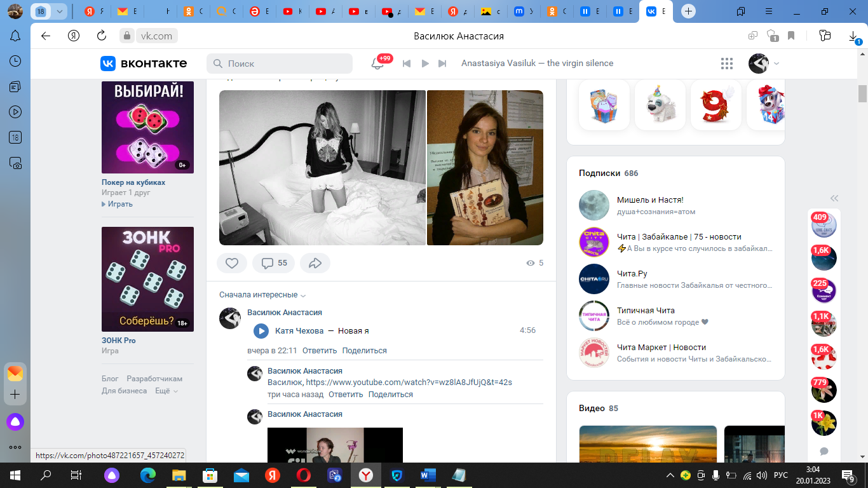The height and width of the screenshot is (488, 868).
Task: Click Ответить under YouTube link comment
Action: pyautogui.click(x=346, y=395)
